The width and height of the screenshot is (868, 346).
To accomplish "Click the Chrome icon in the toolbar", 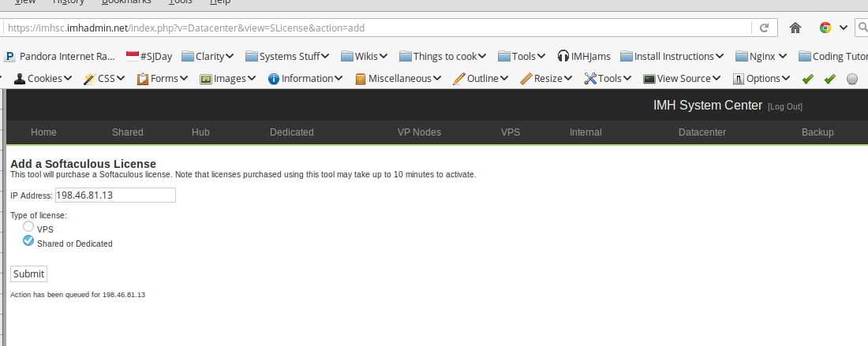I will pyautogui.click(x=825, y=28).
